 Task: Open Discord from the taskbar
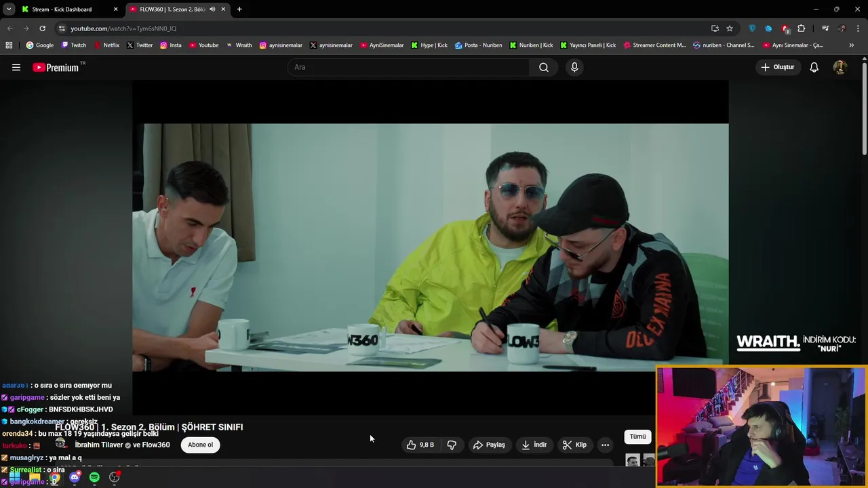tap(75, 477)
